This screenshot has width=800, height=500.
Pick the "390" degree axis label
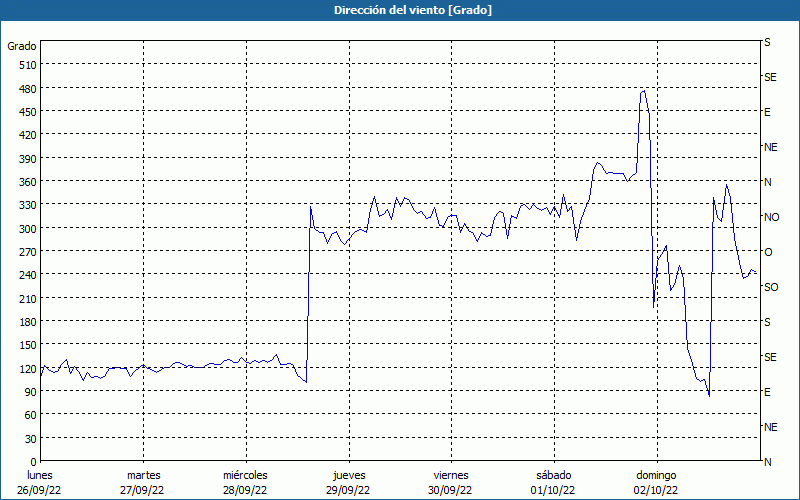point(28,159)
